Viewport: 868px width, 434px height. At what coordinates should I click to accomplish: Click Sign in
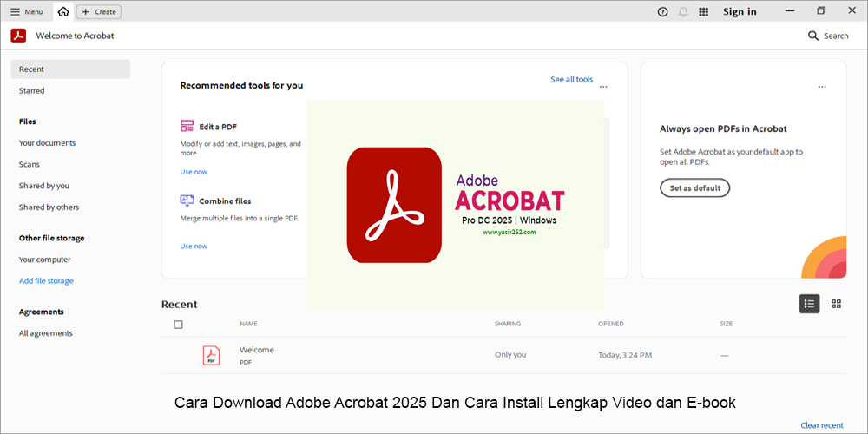740,11
